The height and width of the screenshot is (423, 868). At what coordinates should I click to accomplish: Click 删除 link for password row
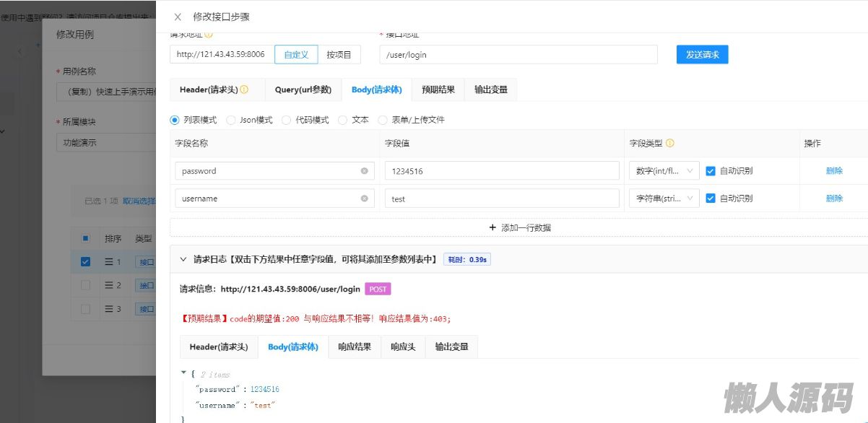click(x=834, y=171)
